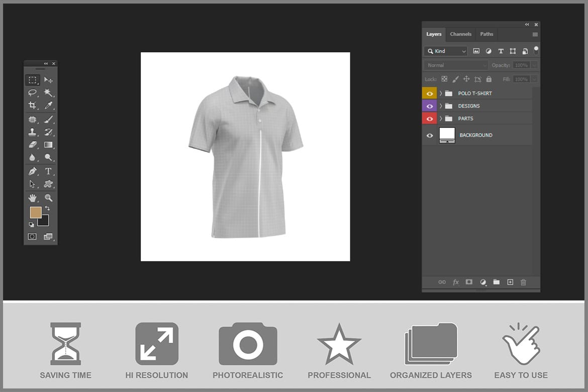Change the screen mode
Screen dimensions: 588x392
(48, 236)
